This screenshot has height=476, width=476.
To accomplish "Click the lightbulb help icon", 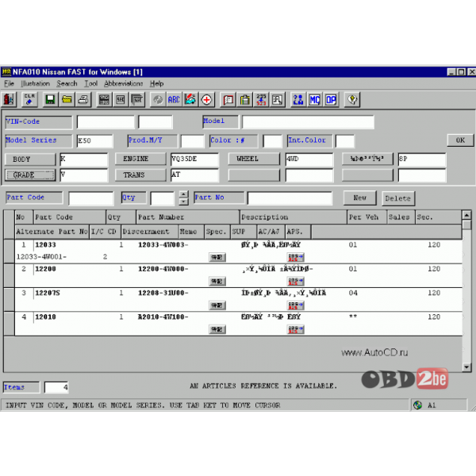I will pyautogui.click(x=352, y=99).
